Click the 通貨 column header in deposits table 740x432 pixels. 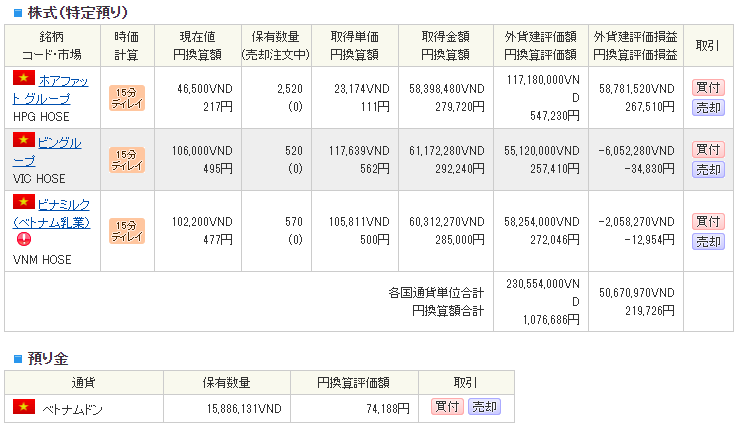coord(84,382)
